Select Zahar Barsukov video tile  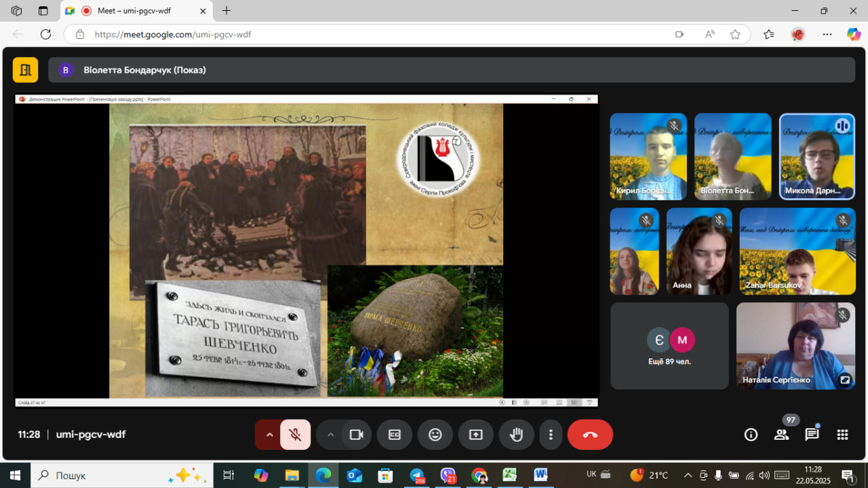pos(797,251)
